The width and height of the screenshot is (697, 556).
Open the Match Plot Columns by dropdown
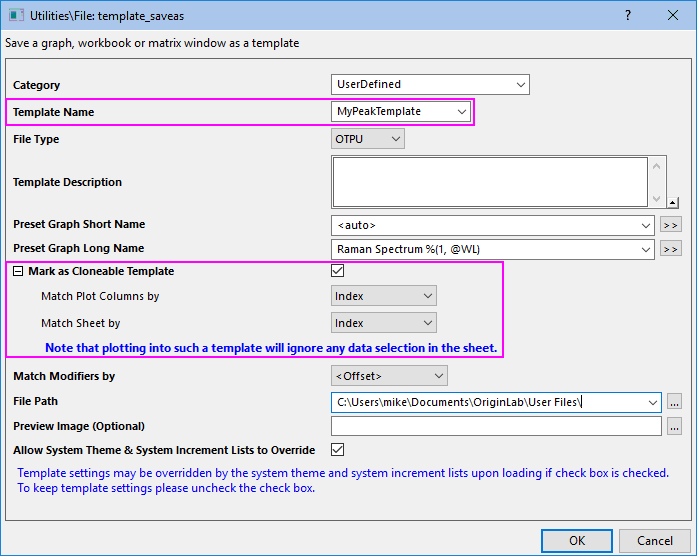click(384, 296)
